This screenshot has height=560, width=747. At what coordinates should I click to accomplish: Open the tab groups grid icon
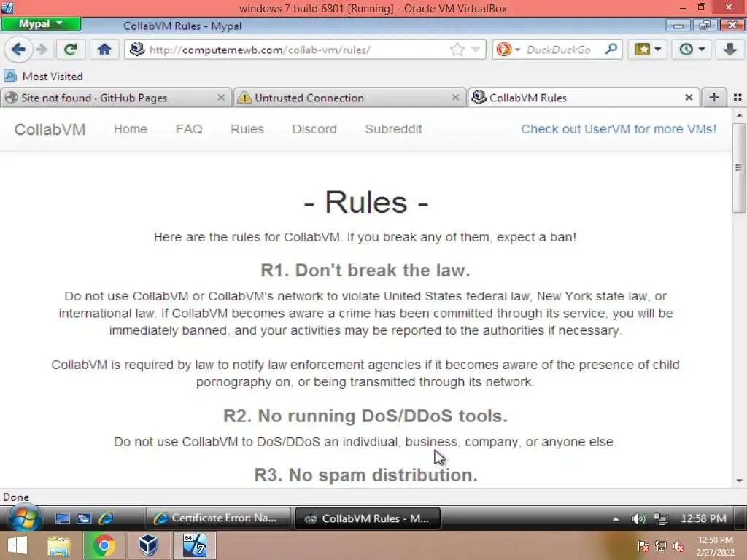click(x=738, y=98)
